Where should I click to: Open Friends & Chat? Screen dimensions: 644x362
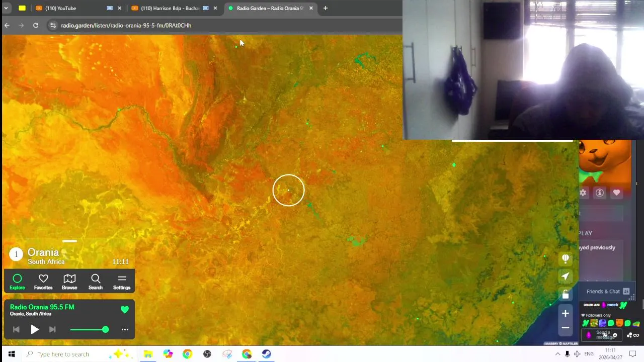point(608,291)
